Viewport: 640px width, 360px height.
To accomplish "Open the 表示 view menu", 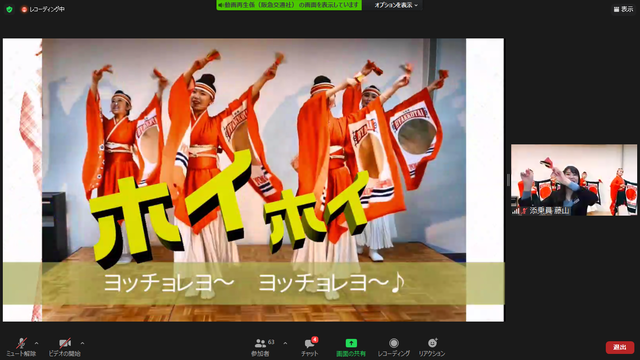I will coord(623,9).
